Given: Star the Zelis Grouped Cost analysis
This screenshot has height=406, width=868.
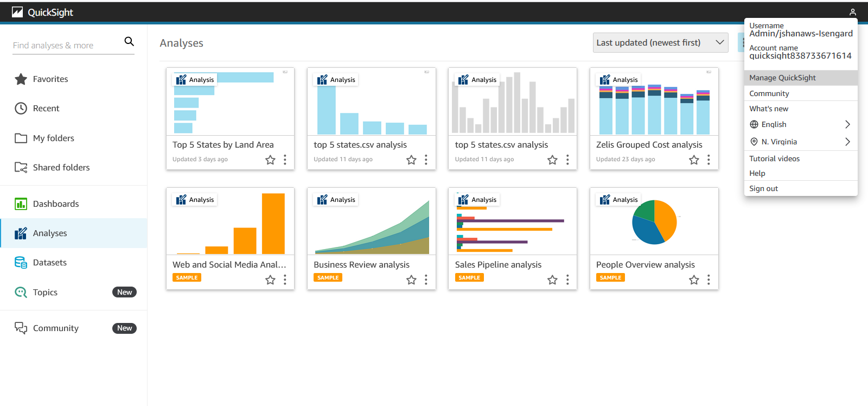Looking at the screenshot, I should click(x=694, y=160).
